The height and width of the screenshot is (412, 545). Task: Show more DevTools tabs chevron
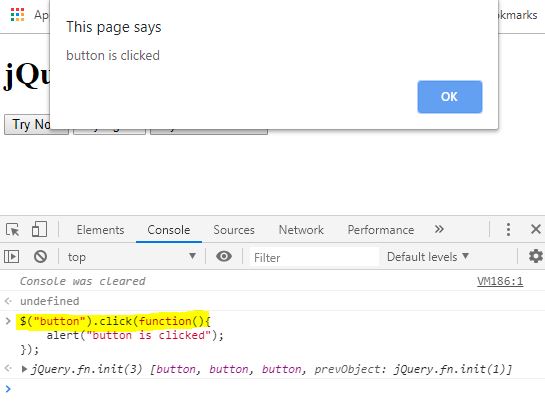[x=439, y=229]
